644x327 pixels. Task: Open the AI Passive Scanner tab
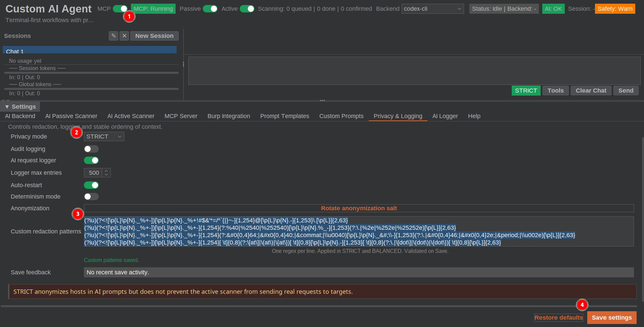tap(71, 116)
